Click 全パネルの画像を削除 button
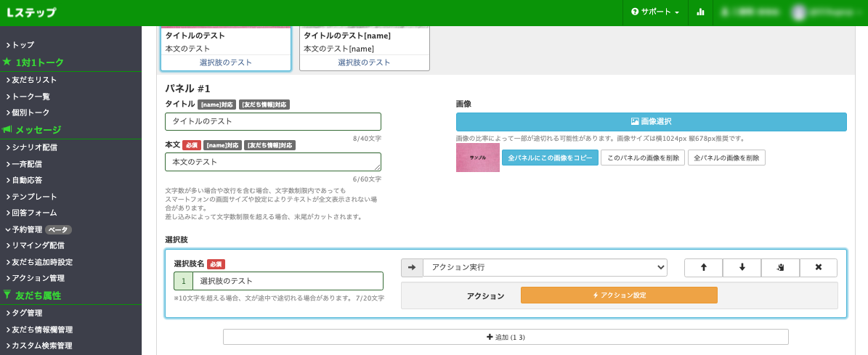This screenshot has width=868, height=355. 727,158
